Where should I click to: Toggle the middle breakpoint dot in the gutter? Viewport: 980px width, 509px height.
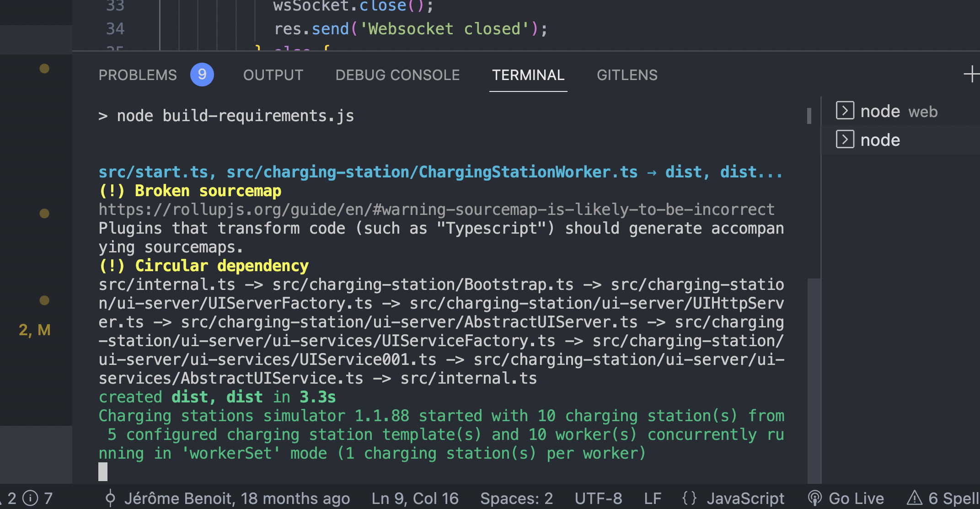pos(44,213)
